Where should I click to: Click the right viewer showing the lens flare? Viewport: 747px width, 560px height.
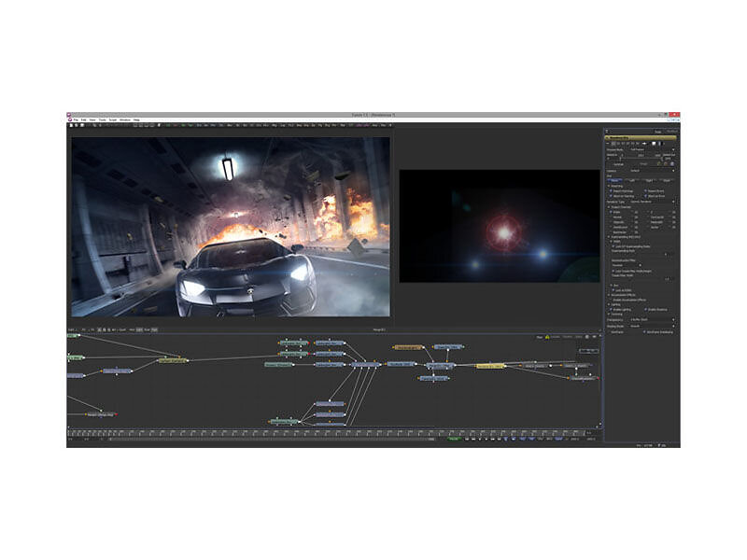[x=500, y=226]
